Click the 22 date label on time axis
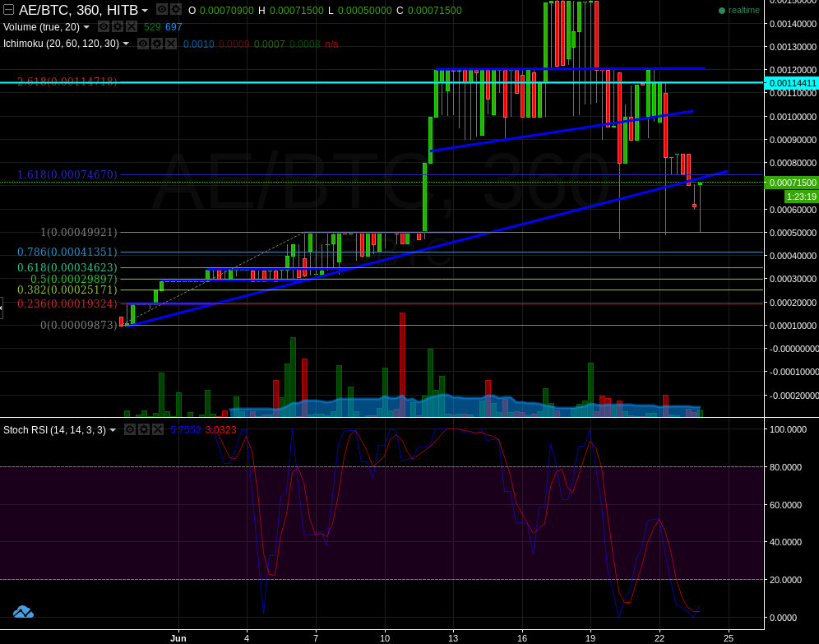This screenshot has width=819, height=644. pyautogui.click(x=659, y=638)
